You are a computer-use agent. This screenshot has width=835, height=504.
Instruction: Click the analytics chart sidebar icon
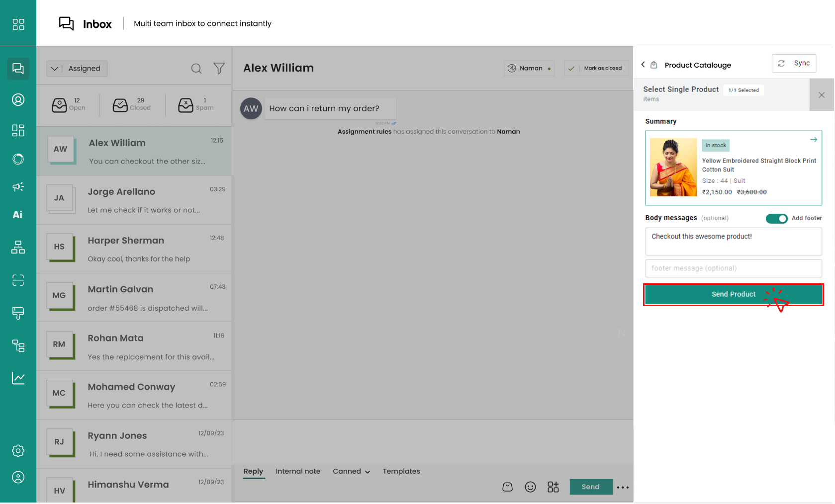[x=18, y=378]
